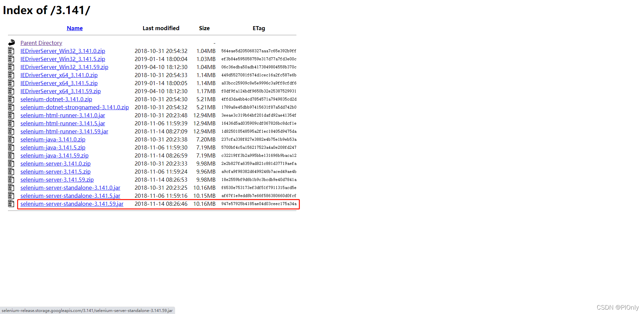This screenshot has width=644, height=314.
Task: Download selenium-server-standalone-3.141.59.jar
Action: click(x=72, y=204)
